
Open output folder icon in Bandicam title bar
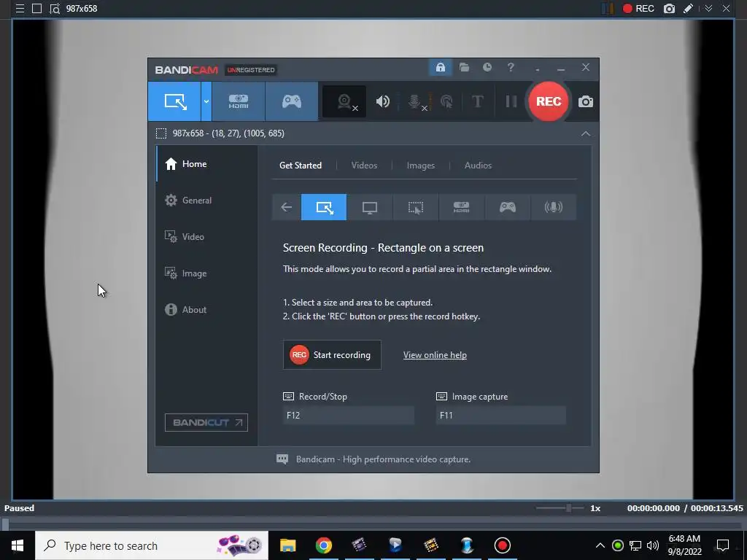464,68
